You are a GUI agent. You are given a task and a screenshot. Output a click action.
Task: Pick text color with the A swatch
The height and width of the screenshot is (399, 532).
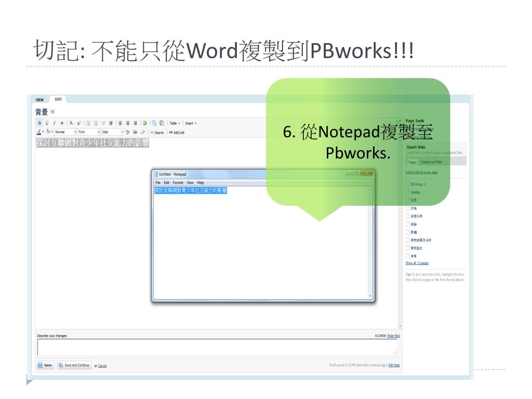(39, 132)
